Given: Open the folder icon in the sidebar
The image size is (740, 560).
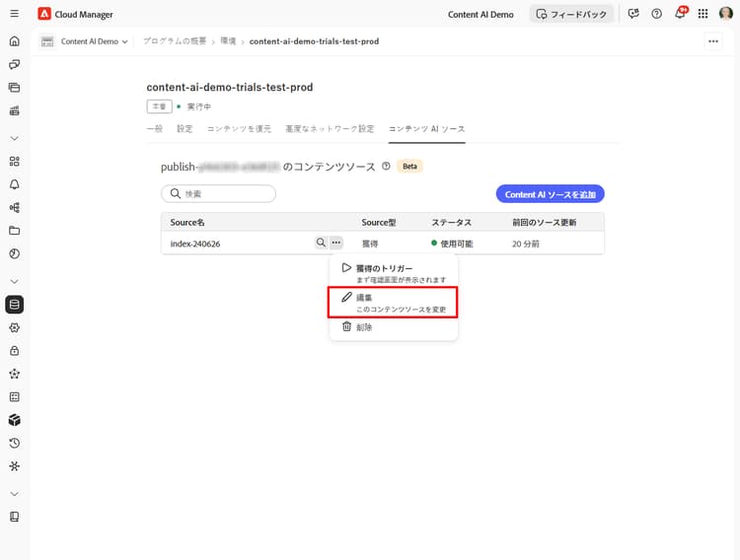Looking at the screenshot, I should (x=15, y=231).
